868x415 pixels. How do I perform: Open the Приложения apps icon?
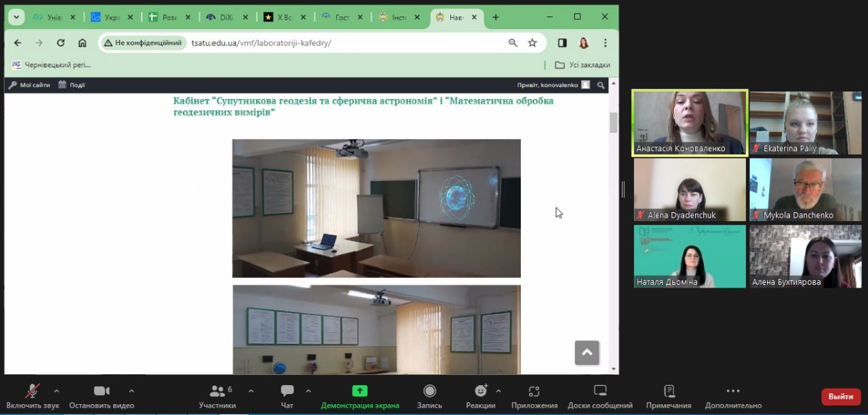coord(534,391)
